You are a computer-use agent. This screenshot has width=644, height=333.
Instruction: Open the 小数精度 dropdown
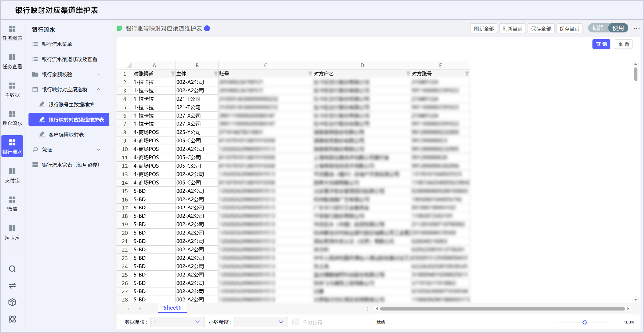coord(261,322)
